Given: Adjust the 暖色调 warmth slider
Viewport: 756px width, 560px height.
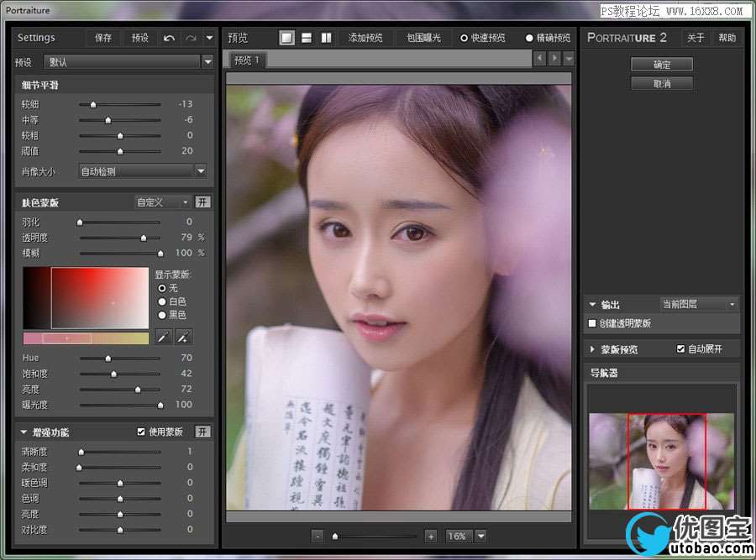Looking at the screenshot, I should [x=120, y=484].
